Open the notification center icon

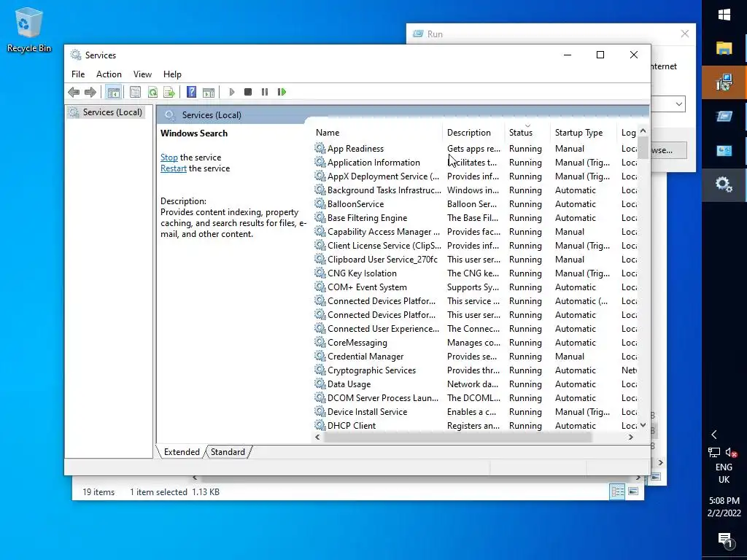coord(724,540)
